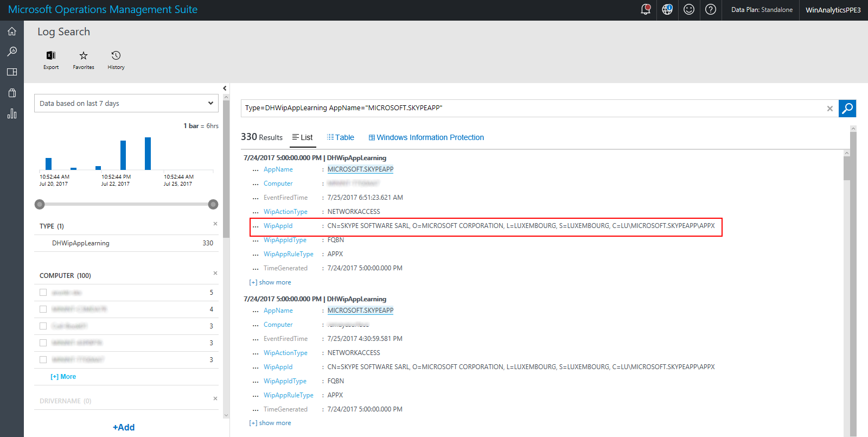
Task: Open the help question mark icon
Action: click(x=711, y=10)
